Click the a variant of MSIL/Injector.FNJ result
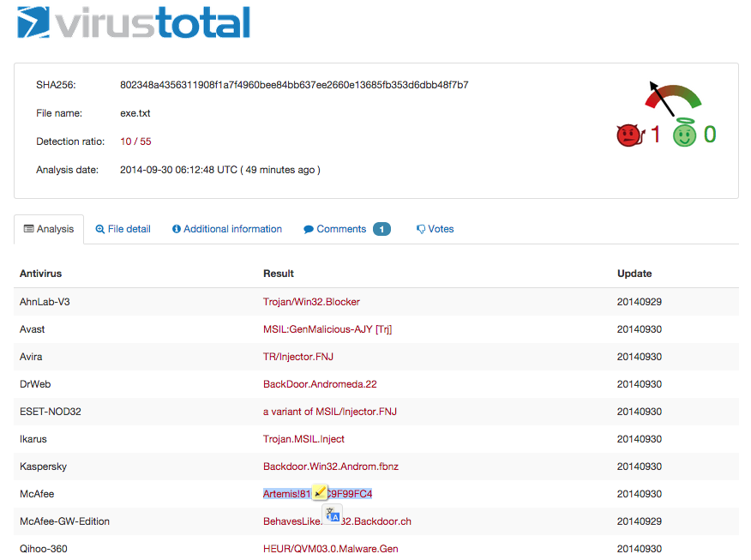Image resolution: width=751 pixels, height=560 pixels. [329, 412]
